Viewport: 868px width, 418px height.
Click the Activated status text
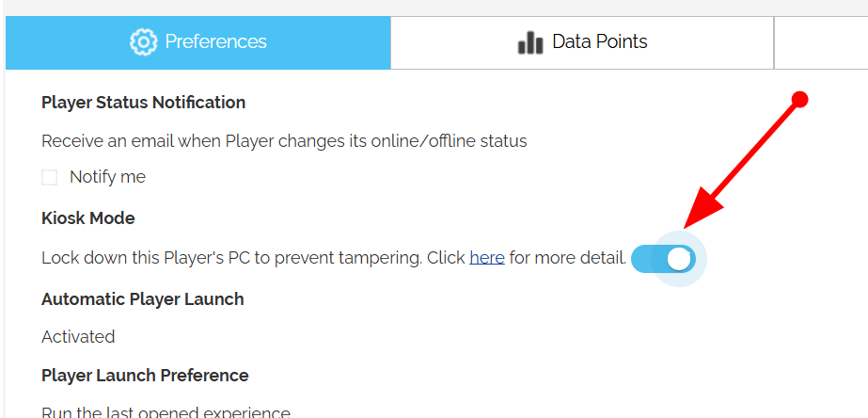click(x=78, y=337)
